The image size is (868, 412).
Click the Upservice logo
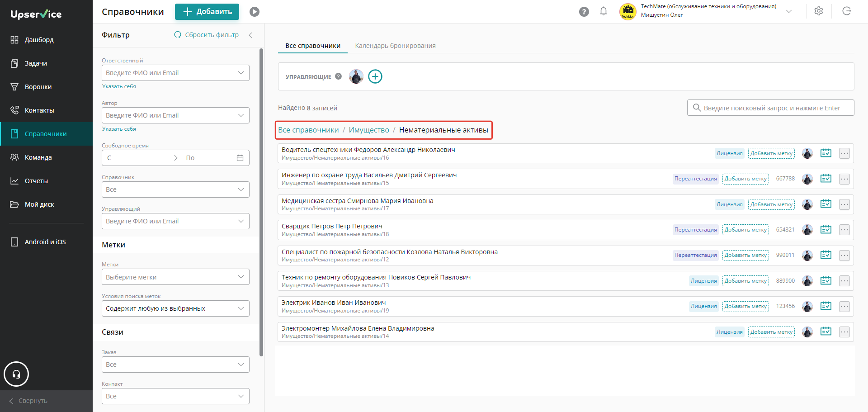pyautogui.click(x=36, y=14)
